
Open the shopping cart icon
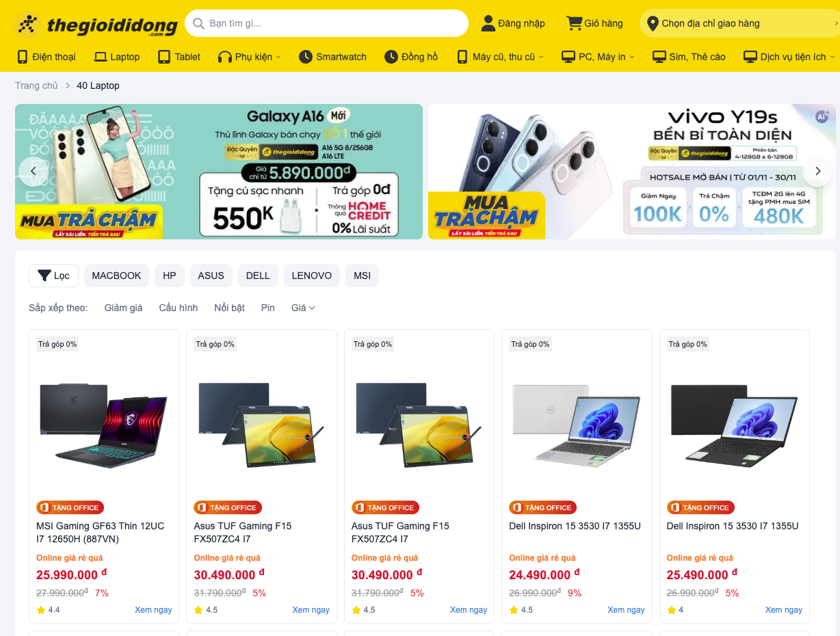click(574, 23)
